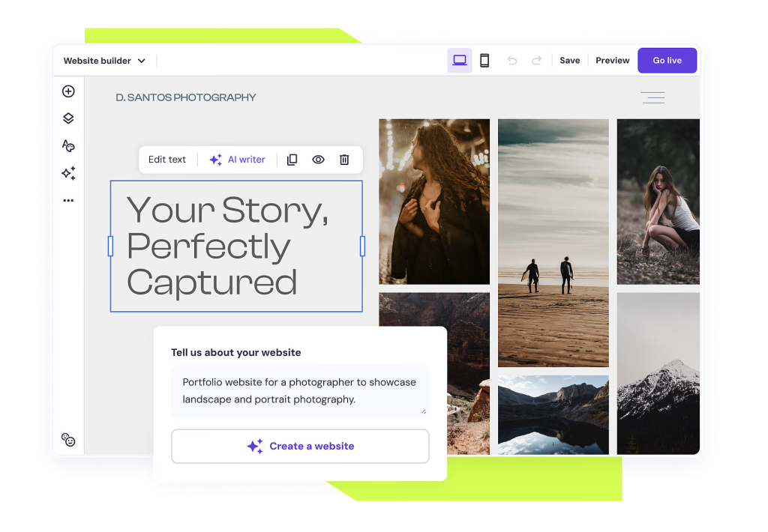Image resolution: width=768 pixels, height=532 pixels.
Task: Select the Add elements icon
Action: [68, 91]
